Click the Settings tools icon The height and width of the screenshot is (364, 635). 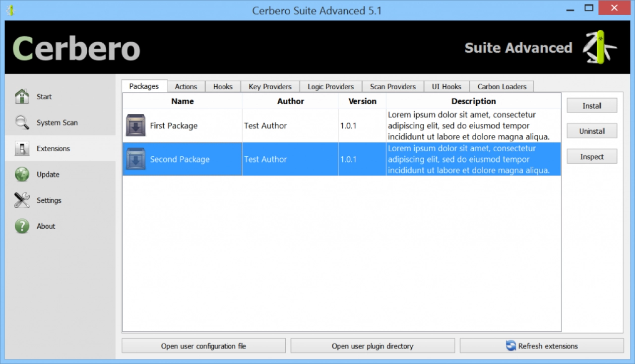click(x=22, y=200)
